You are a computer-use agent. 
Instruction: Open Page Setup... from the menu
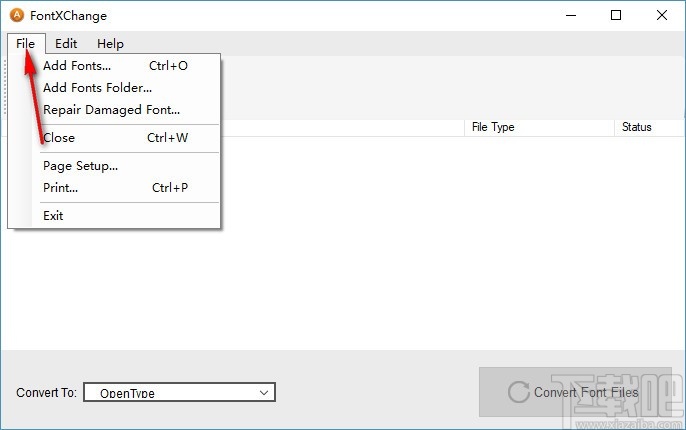pos(80,166)
